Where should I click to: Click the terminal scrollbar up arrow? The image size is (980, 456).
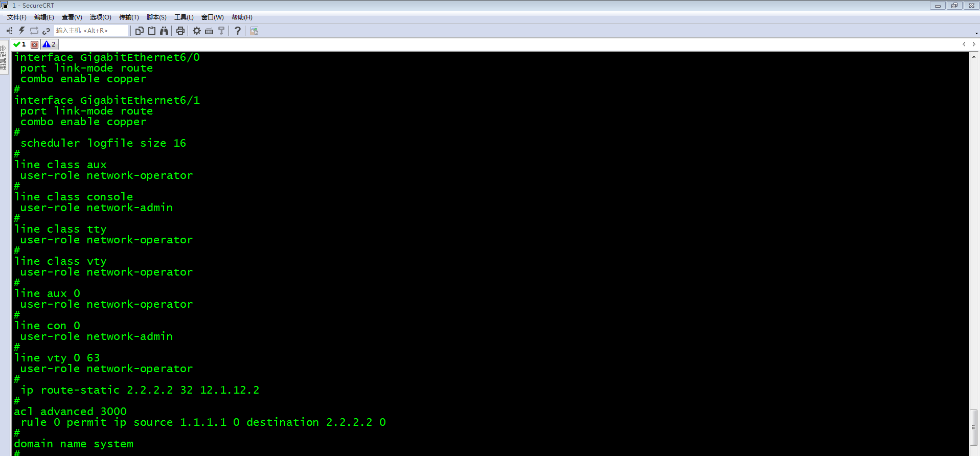coord(973,56)
